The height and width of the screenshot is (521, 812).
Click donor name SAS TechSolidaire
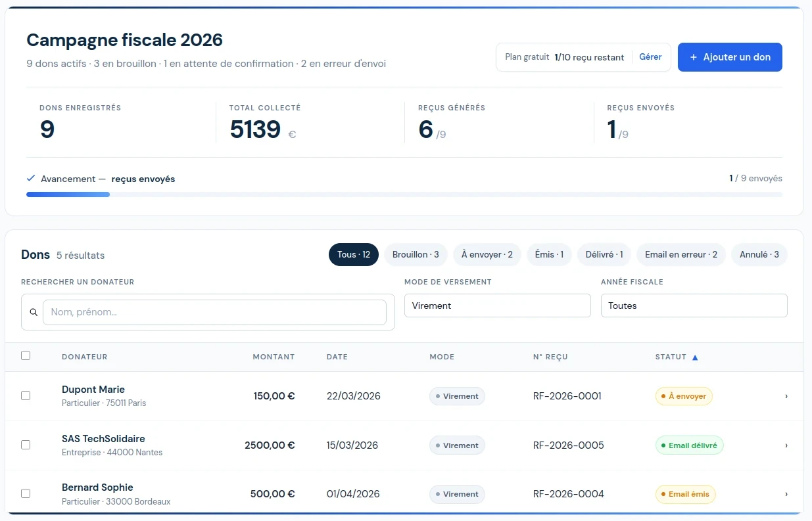pyautogui.click(x=103, y=439)
